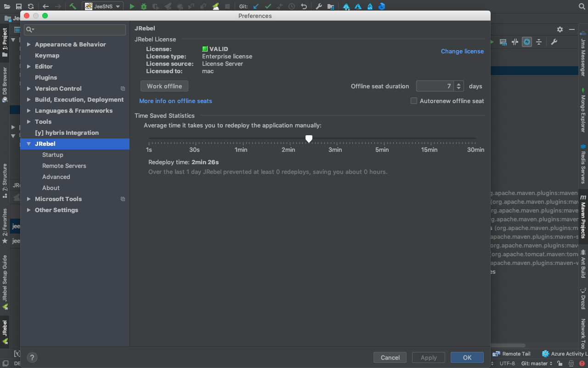
Task: Click the Back navigation arrow
Action: click(x=45, y=6)
